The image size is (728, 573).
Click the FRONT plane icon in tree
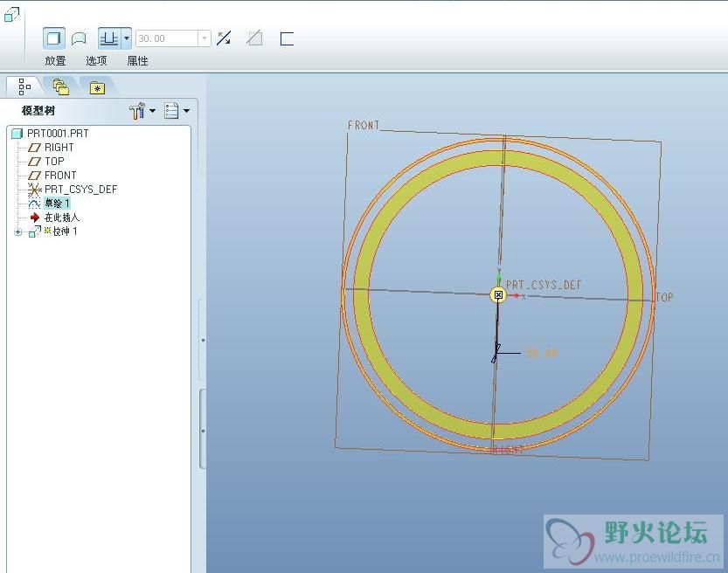(x=34, y=176)
